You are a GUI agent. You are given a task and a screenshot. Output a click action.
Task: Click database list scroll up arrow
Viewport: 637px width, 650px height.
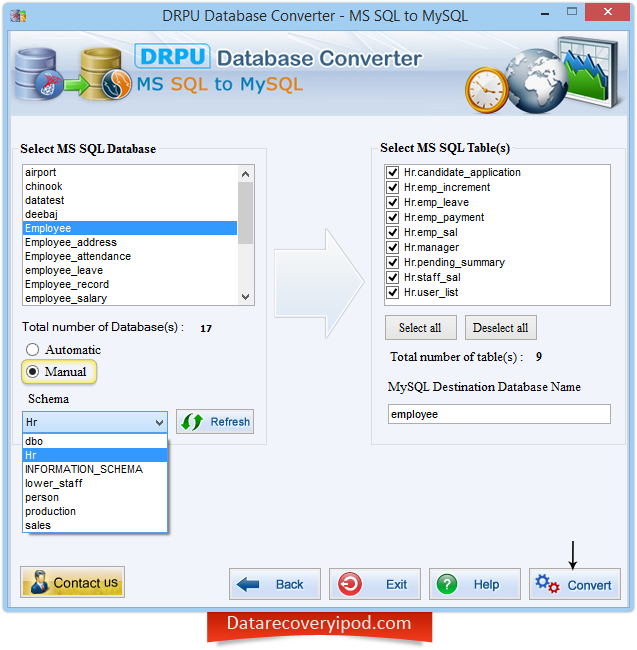point(245,174)
